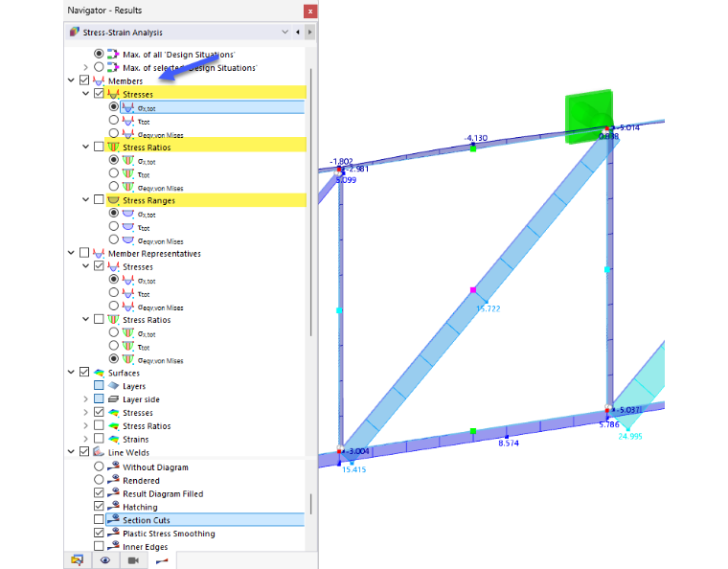Viewport: 728px width, 569px height.
Task: Open the Data navigator tab icon
Action: click(x=78, y=560)
